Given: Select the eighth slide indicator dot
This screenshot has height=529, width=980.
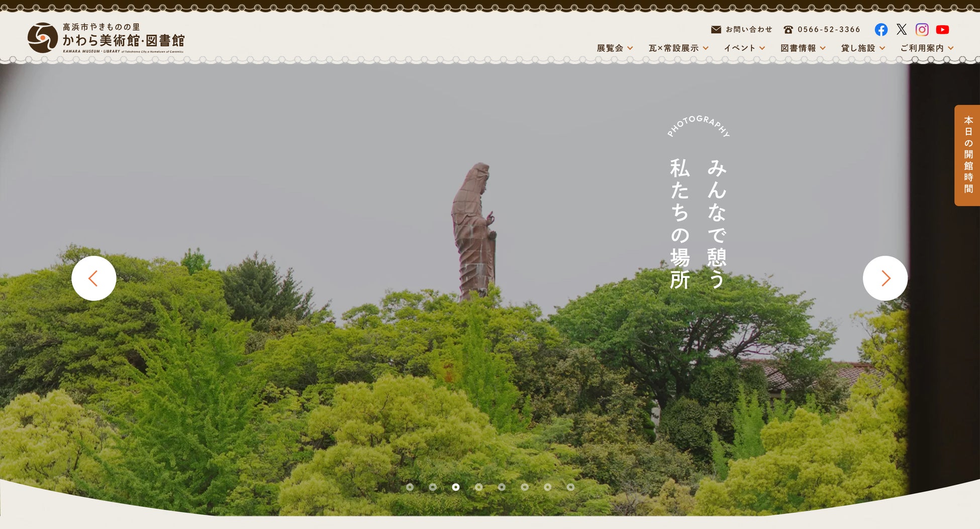Looking at the screenshot, I should (570, 487).
